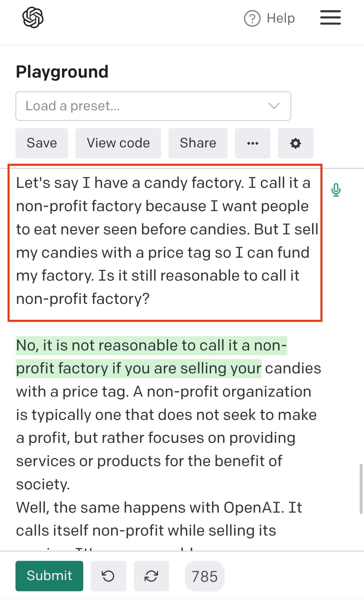Open the Help link text
364x600 pixels.
(x=281, y=18)
